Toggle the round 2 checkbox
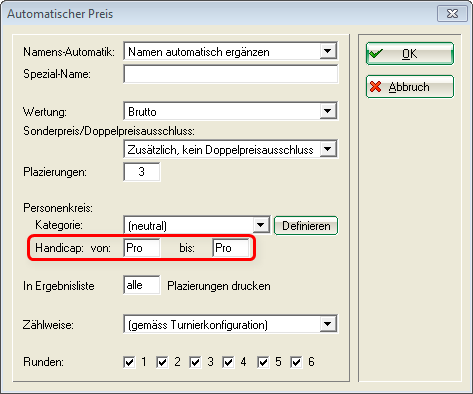 162,362
